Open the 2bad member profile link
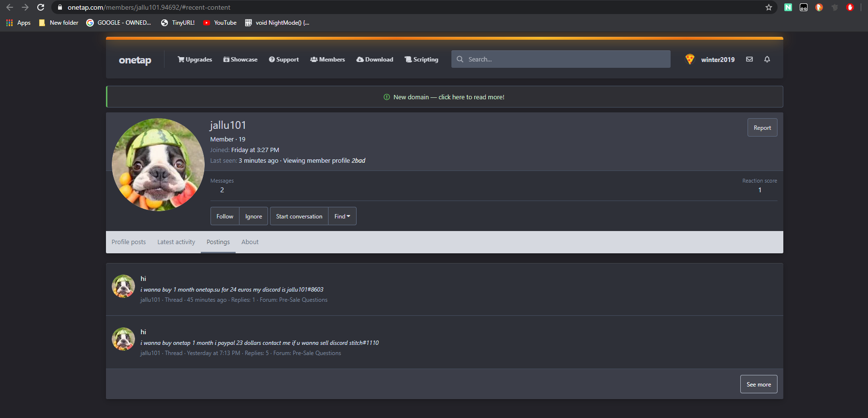The width and height of the screenshot is (868, 418). tap(359, 161)
